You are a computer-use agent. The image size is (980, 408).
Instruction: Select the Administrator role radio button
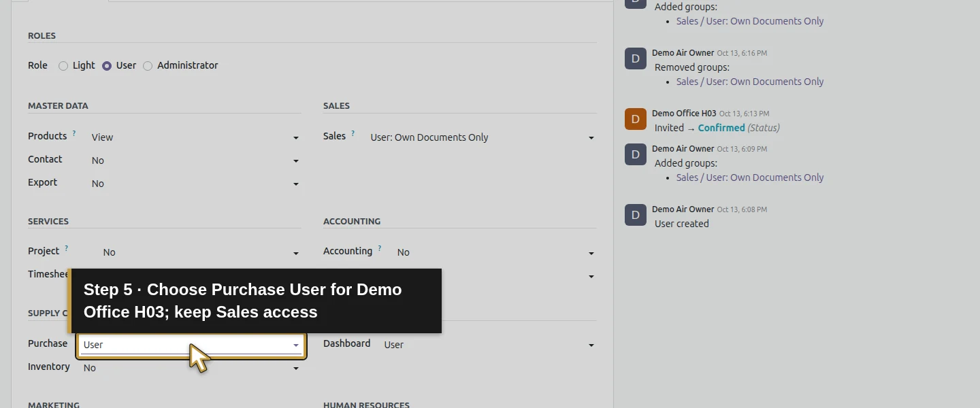(148, 66)
